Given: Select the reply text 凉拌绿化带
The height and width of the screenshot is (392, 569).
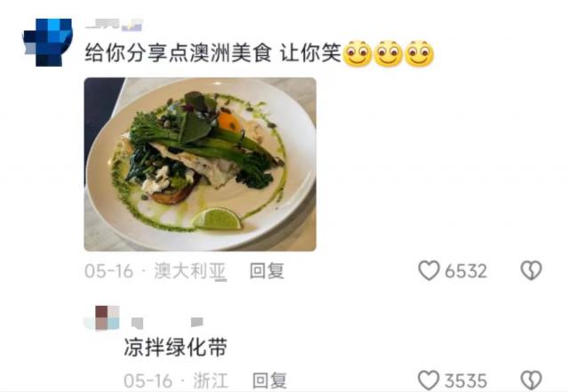Looking at the screenshot, I should [x=176, y=348].
